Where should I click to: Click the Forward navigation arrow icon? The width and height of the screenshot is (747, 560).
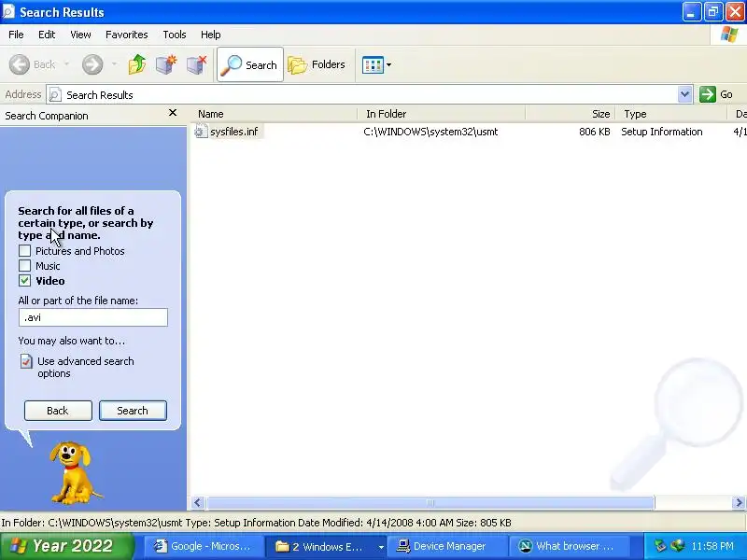[92, 64]
